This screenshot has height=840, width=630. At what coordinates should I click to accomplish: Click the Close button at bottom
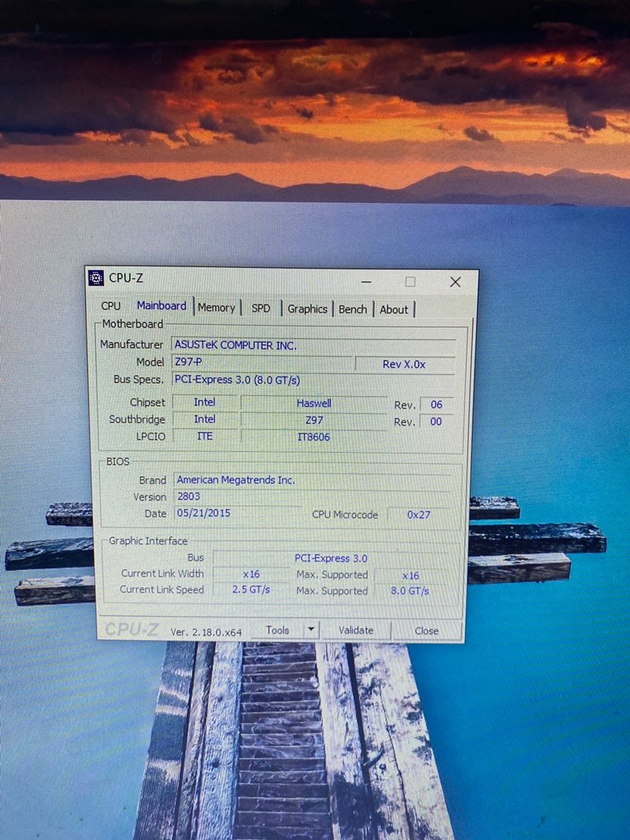(426, 631)
